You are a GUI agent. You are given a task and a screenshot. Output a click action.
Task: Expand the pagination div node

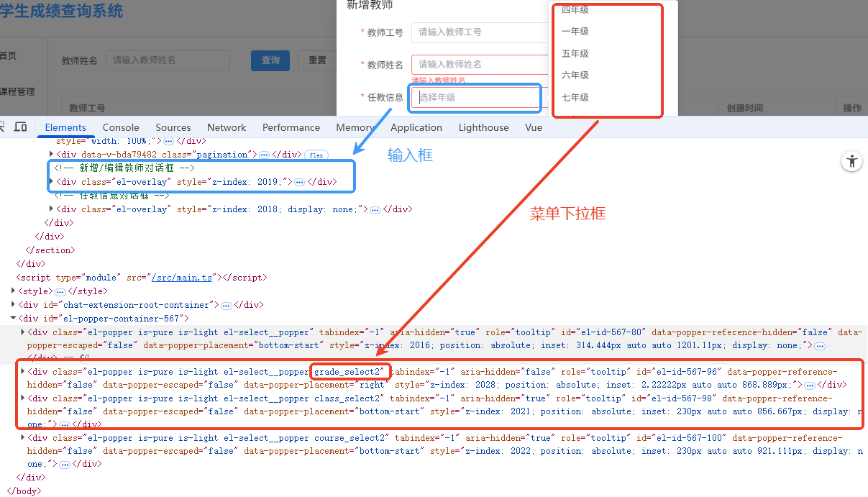click(51, 155)
